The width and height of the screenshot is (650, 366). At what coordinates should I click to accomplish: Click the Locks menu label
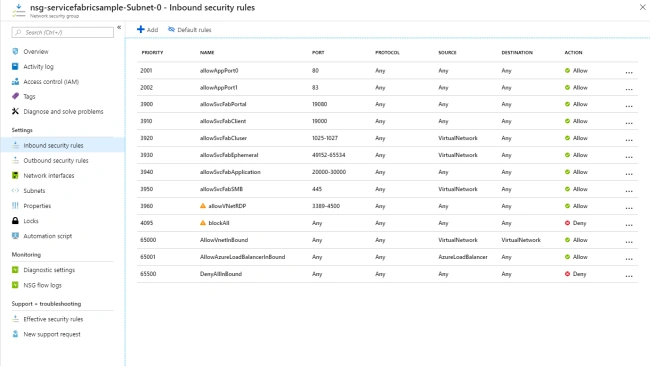click(31, 221)
